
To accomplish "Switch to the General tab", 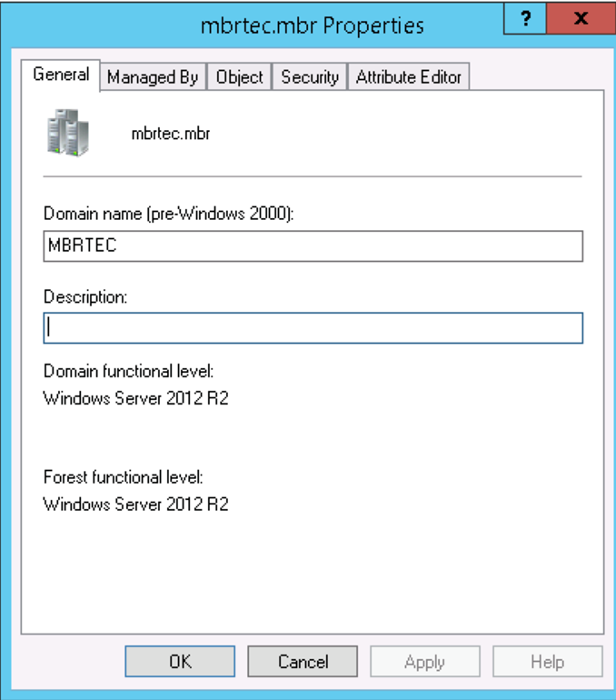I will pos(61,75).
